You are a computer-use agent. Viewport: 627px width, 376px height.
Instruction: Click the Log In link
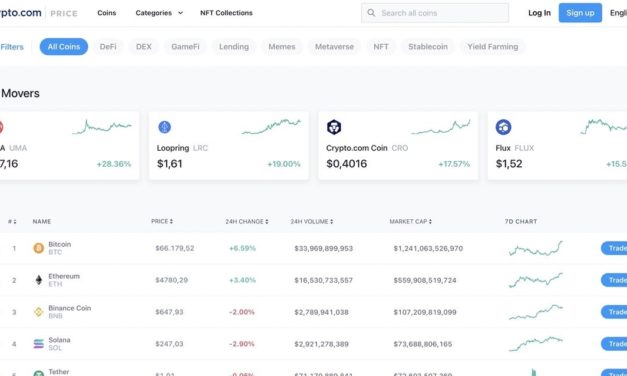pyautogui.click(x=539, y=13)
